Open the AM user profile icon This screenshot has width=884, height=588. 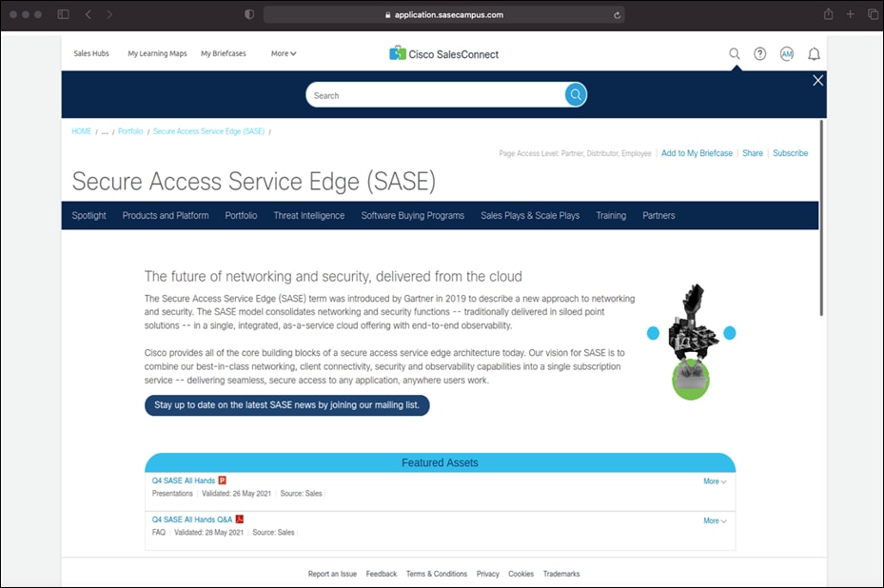coord(787,53)
